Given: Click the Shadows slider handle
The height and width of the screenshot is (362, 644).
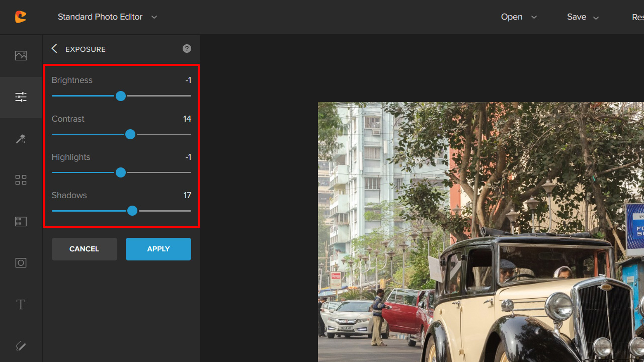Looking at the screenshot, I should click(x=132, y=211).
